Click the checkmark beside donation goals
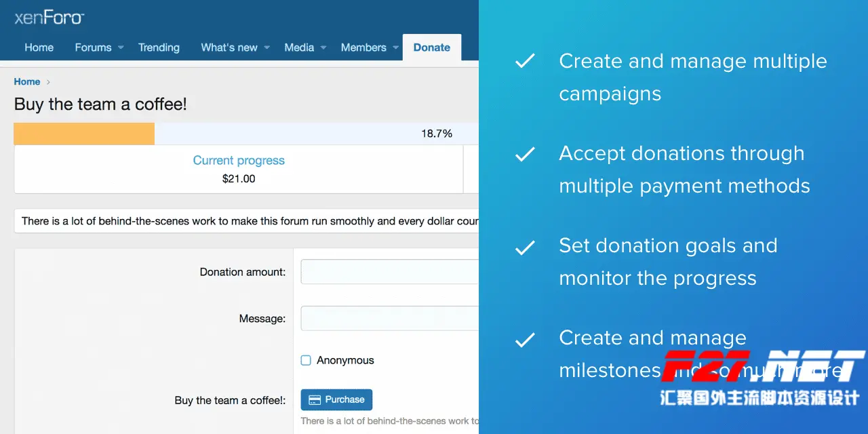The height and width of the screenshot is (434, 868). point(525,247)
